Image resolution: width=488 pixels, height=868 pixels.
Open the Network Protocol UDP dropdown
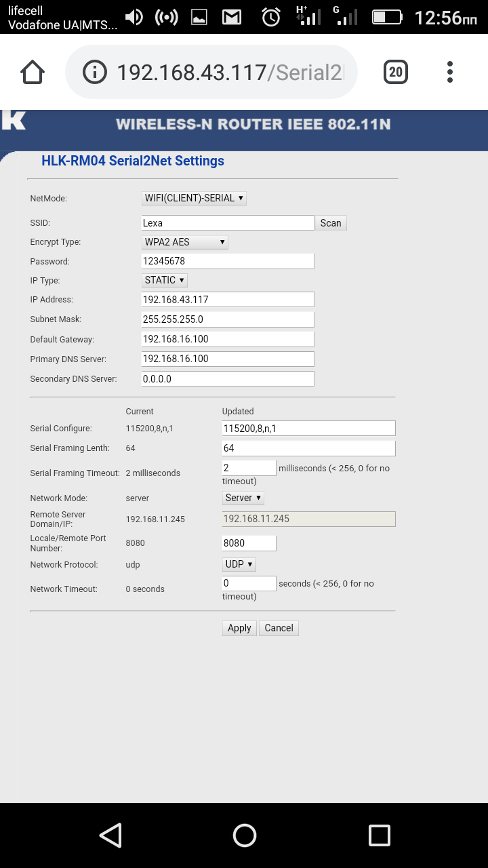click(x=239, y=564)
